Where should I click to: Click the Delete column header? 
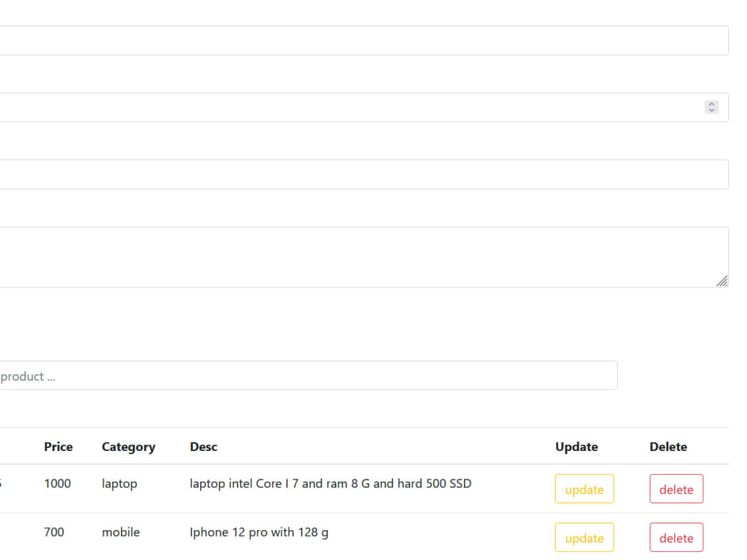(668, 447)
